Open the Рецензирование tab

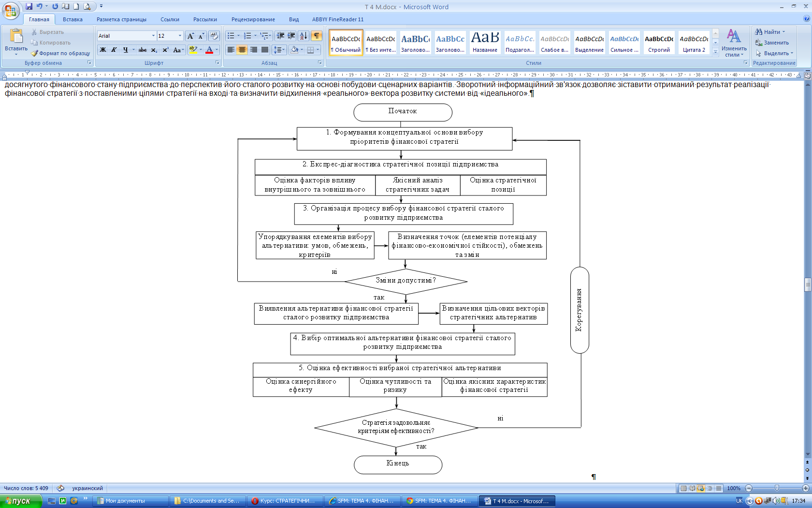[x=253, y=19]
